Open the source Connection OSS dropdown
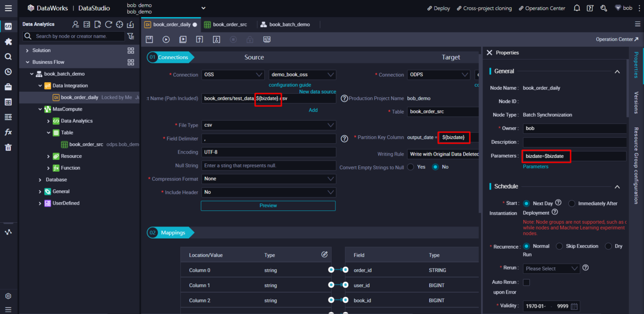This screenshot has width=644, height=314. [233, 75]
